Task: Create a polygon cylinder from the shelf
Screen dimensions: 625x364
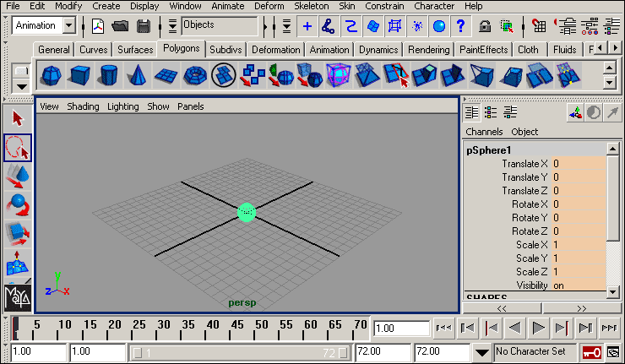Action: point(107,77)
